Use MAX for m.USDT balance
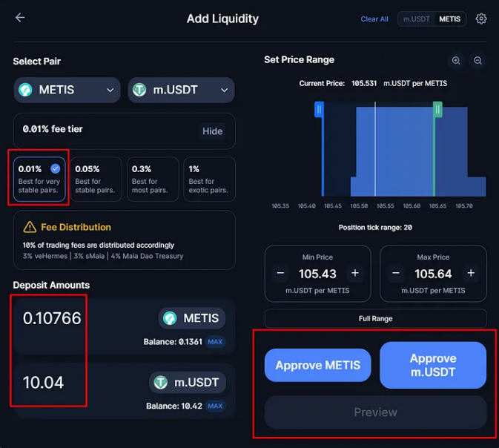This screenshot has width=499, height=448. coord(215,406)
